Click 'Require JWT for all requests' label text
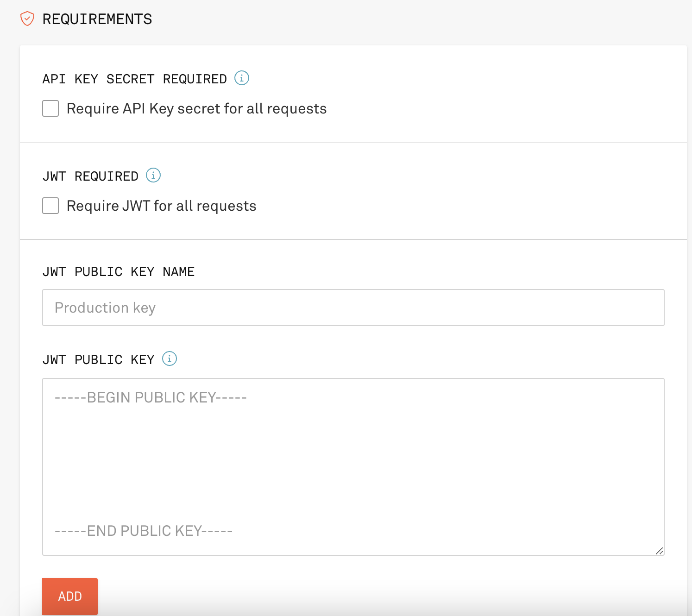The width and height of the screenshot is (692, 616). pyautogui.click(x=162, y=206)
